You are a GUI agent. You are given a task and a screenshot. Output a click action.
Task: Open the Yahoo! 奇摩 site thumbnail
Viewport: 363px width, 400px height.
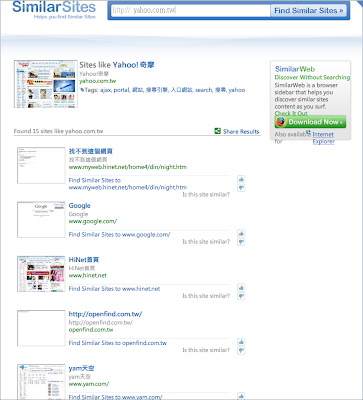click(46, 84)
